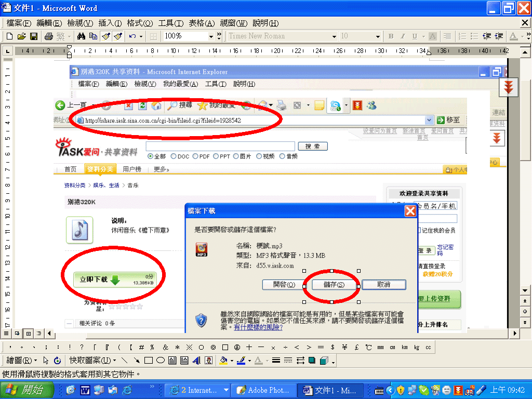Click the Undo arrow icon
Screen dimensions: 532x399
pyautogui.click(x=132, y=36)
